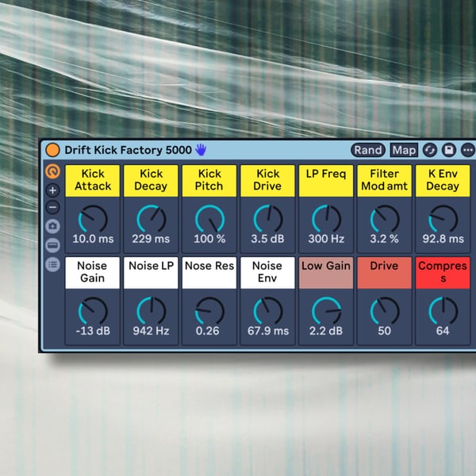Click the Kick Attack knob
This screenshot has width=476, height=476.
pos(93,219)
